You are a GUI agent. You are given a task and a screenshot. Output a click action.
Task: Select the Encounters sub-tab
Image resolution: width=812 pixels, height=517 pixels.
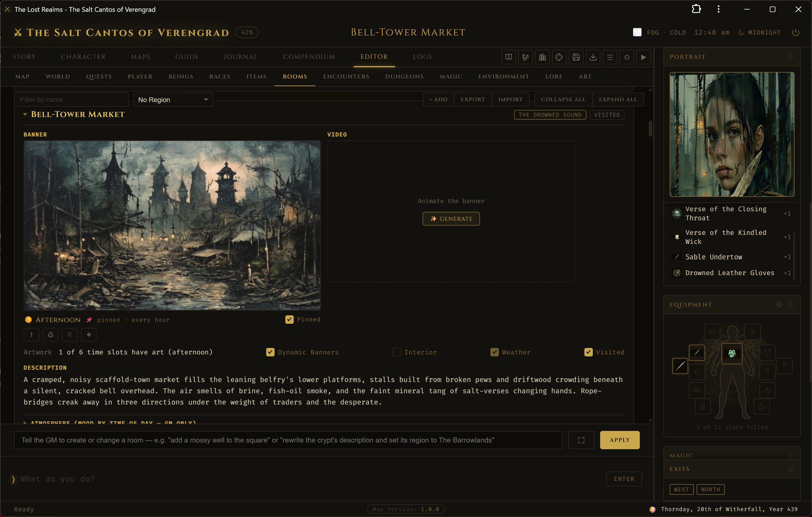[x=346, y=77]
